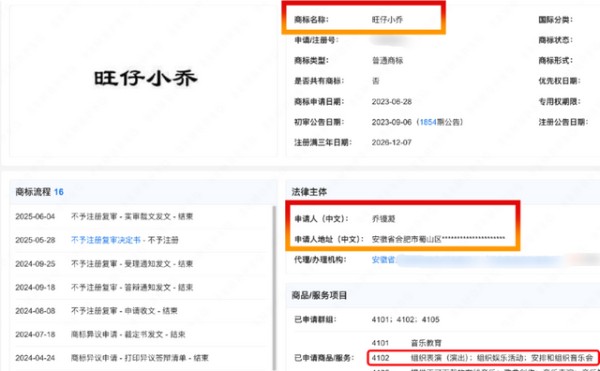
Task: Click the 商标类型 field label
Action: 311,60
